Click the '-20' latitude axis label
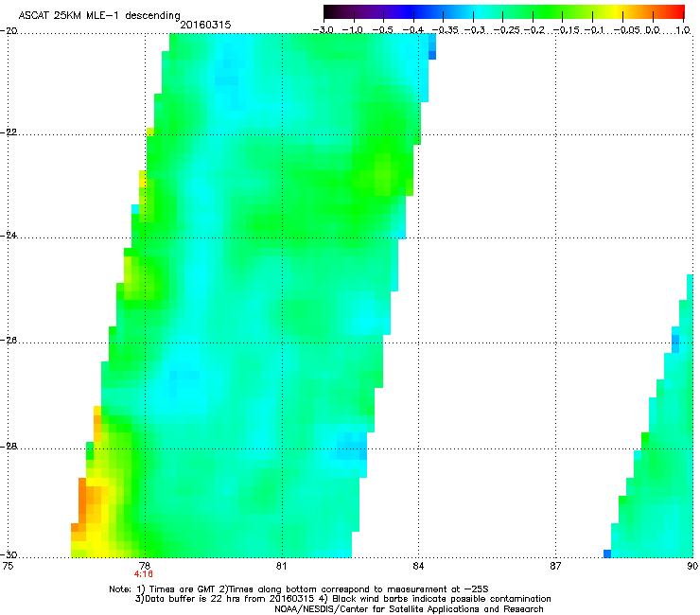The width and height of the screenshot is (700, 615). pyautogui.click(x=9, y=31)
